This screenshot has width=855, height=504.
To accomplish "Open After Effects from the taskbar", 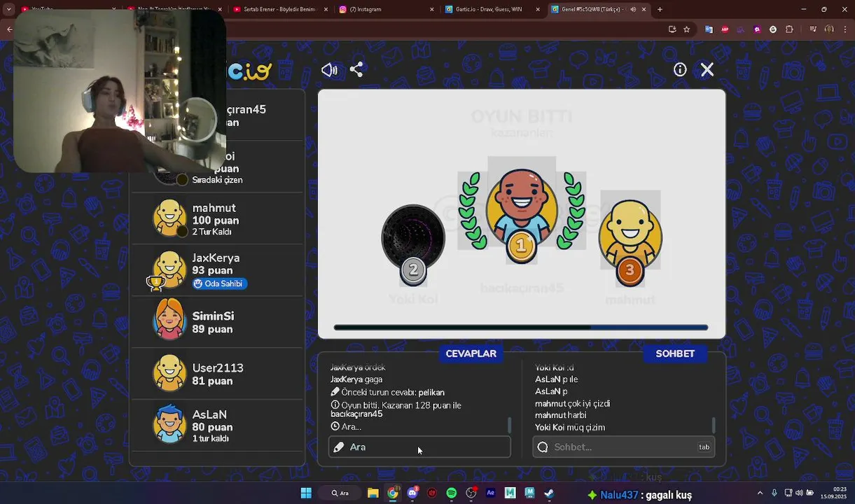I will click(490, 493).
